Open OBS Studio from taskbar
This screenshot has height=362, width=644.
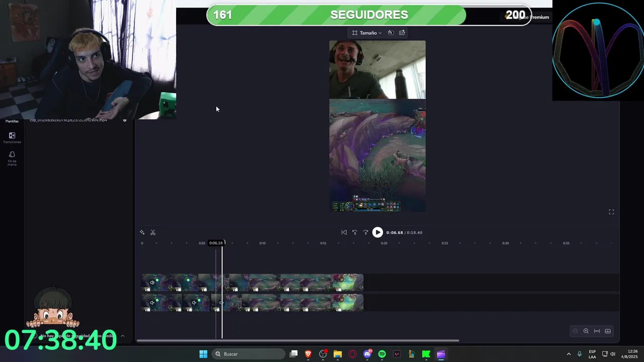pyautogui.click(x=323, y=354)
